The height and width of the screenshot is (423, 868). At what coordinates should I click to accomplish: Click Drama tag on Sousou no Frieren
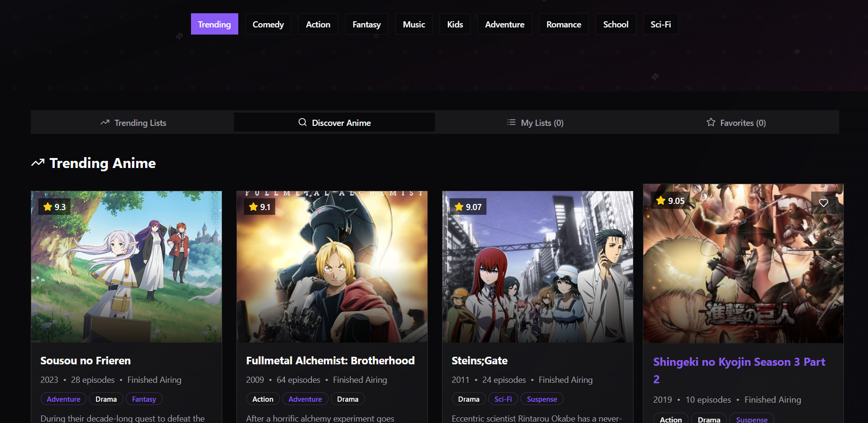[106, 399]
